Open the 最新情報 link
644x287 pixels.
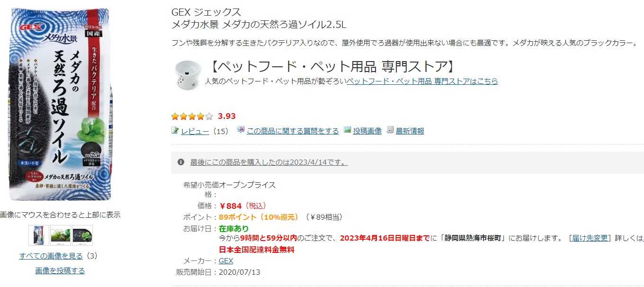(x=410, y=131)
